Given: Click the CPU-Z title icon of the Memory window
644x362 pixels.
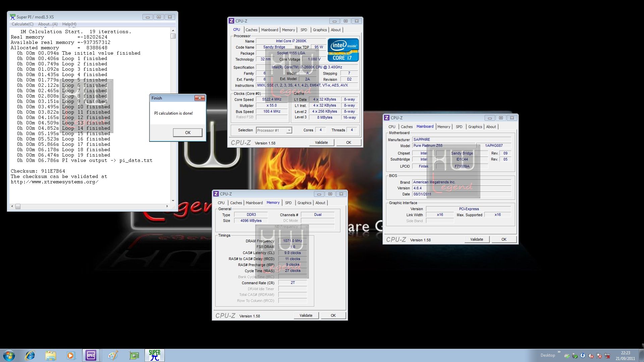Looking at the screenshot, I should 216,194.
